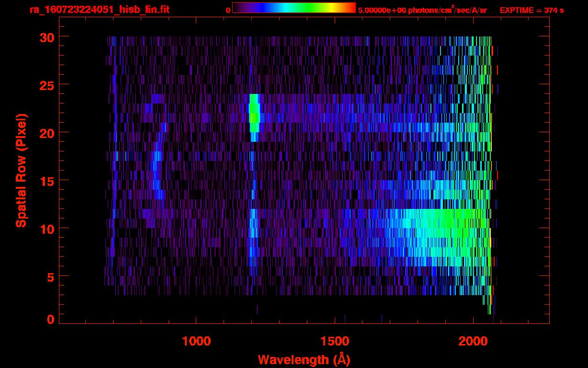
Task: Select the Spatial Row (Pixel) axis title
Action: [21, 170]
